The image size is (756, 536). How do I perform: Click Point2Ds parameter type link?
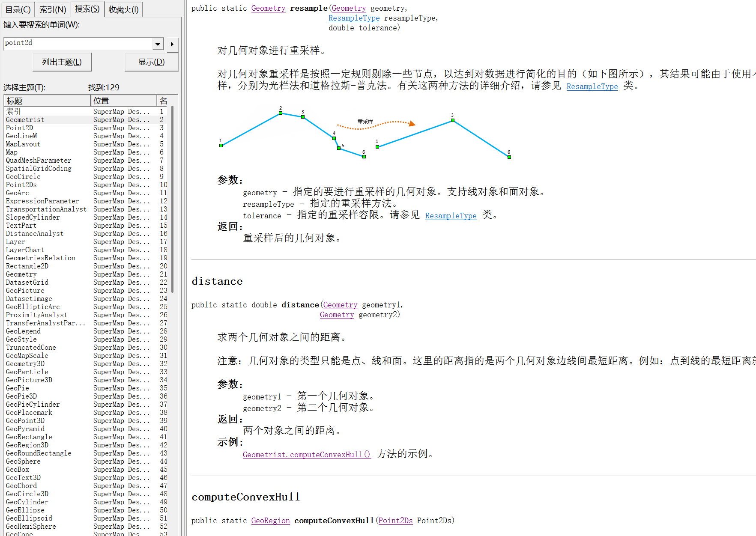click(x=395, y=520)
